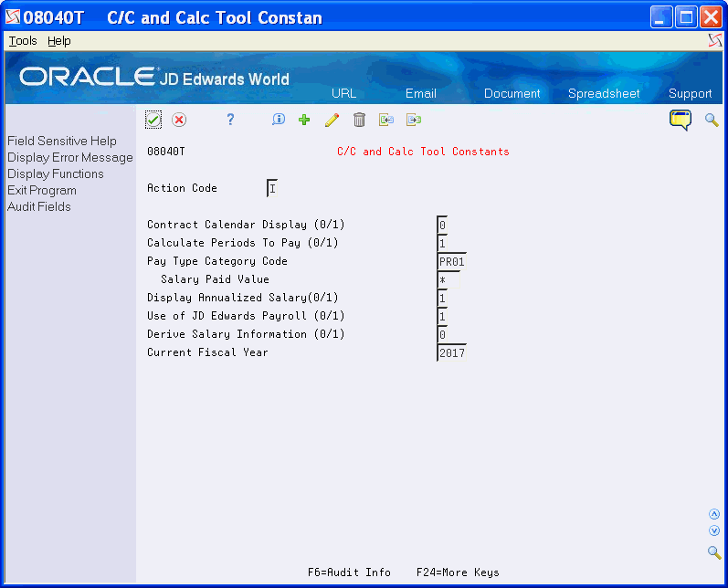Click the title bar application icon
Screen dimensions: 728x588
13,17
